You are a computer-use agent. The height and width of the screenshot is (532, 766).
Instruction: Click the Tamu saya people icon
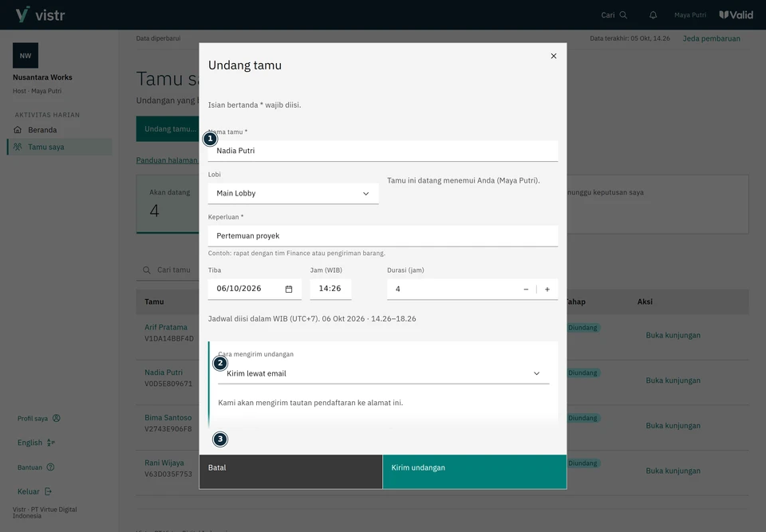(18, 147)
